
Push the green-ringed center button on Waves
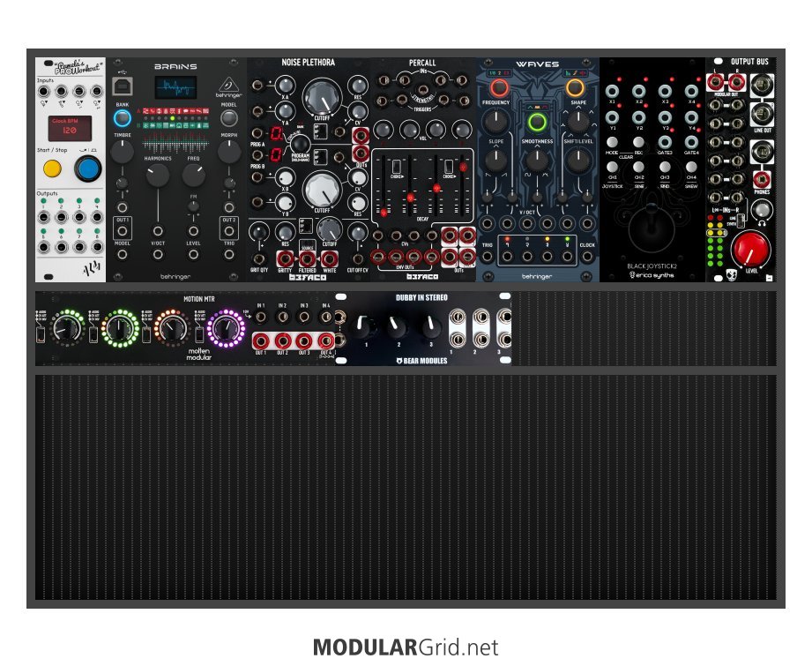click(537, 123)
